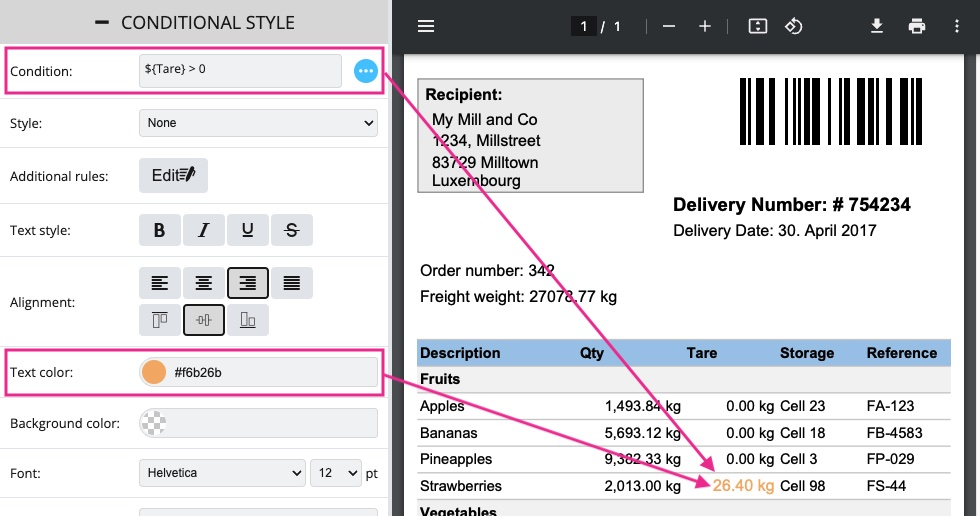Rotate the PDF document
This screenshot has width=980, height=516.
pos(793,26)
